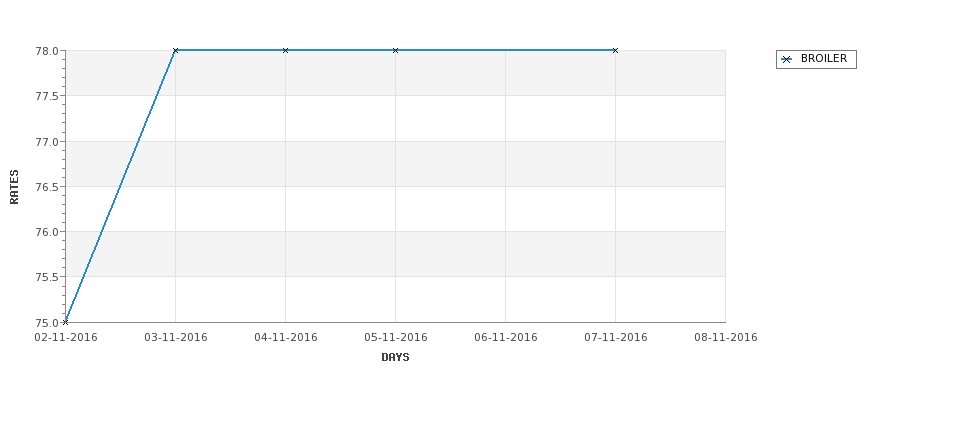Click the 03-11-2016 date label
Screen dimensions: 975x429
pyautogui.click(x=175, y=338)
